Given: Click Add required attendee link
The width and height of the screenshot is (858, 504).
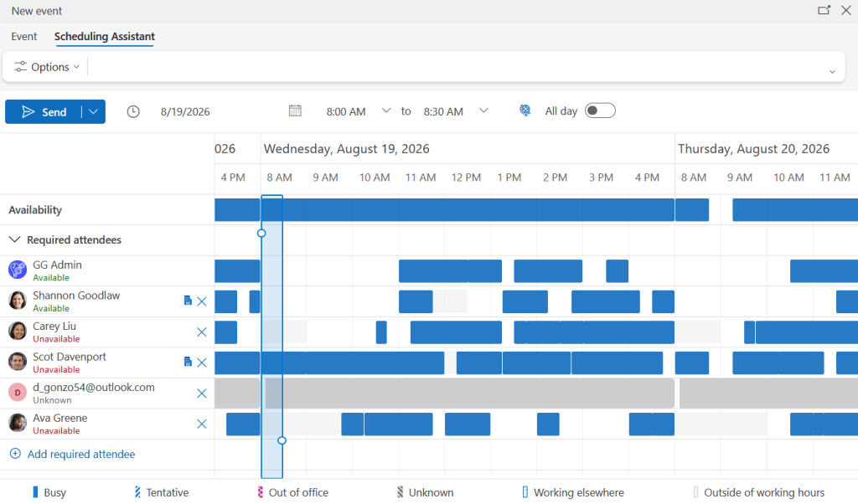Looking at the screenshot, I should 81,454.
